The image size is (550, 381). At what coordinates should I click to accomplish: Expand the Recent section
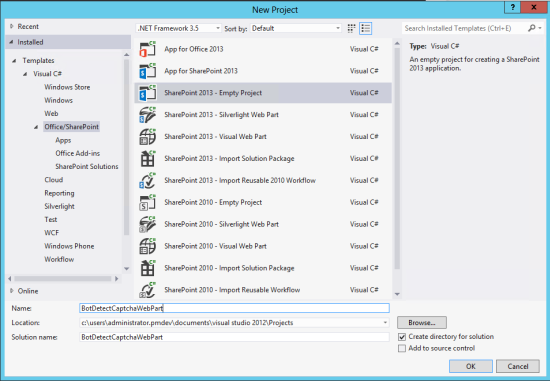click(12, 26)
